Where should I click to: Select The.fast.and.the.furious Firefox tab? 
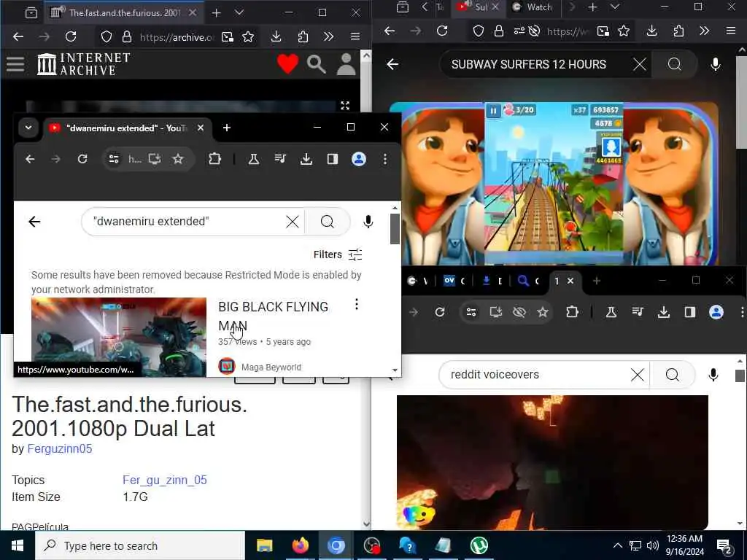125,13
